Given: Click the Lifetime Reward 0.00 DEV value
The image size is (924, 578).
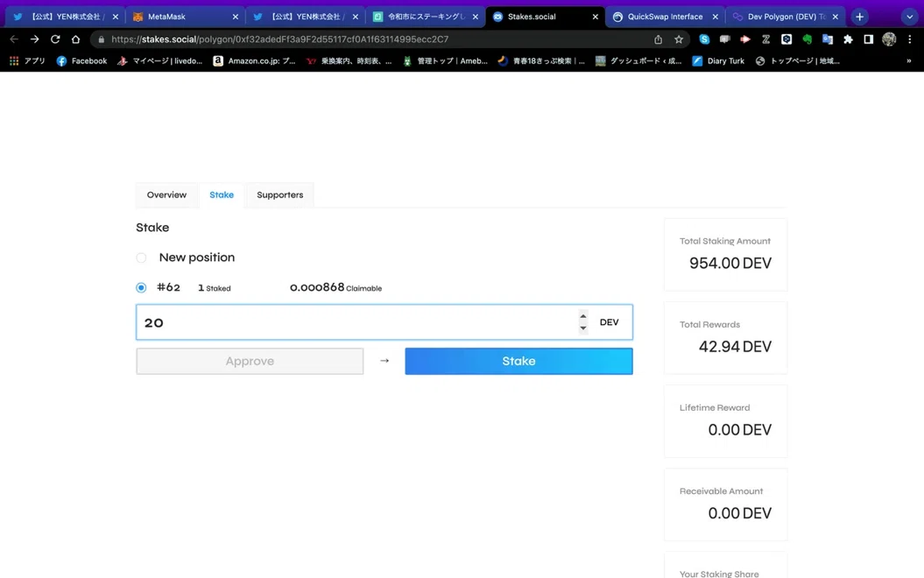Looking at the screenshot, I should coord(739,430).
